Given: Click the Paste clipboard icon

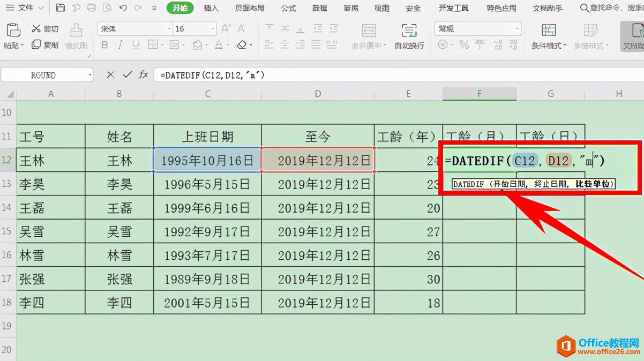Looking at the screenshot, I should (x=13, y=30).
